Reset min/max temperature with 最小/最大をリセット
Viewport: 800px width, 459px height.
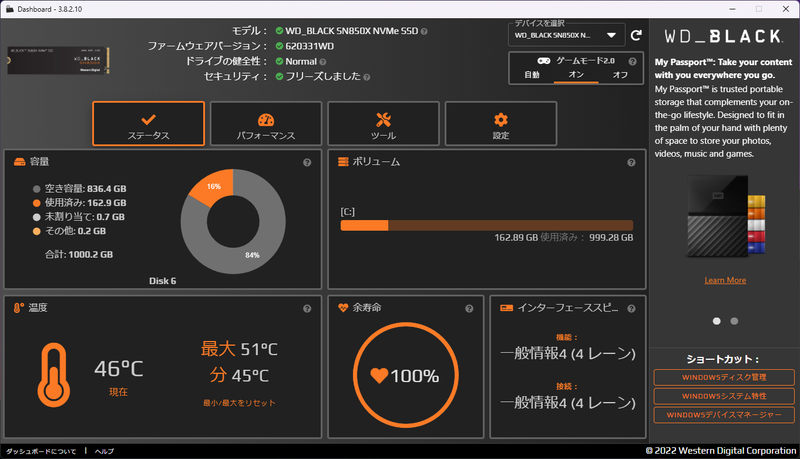tap(238, 403)
